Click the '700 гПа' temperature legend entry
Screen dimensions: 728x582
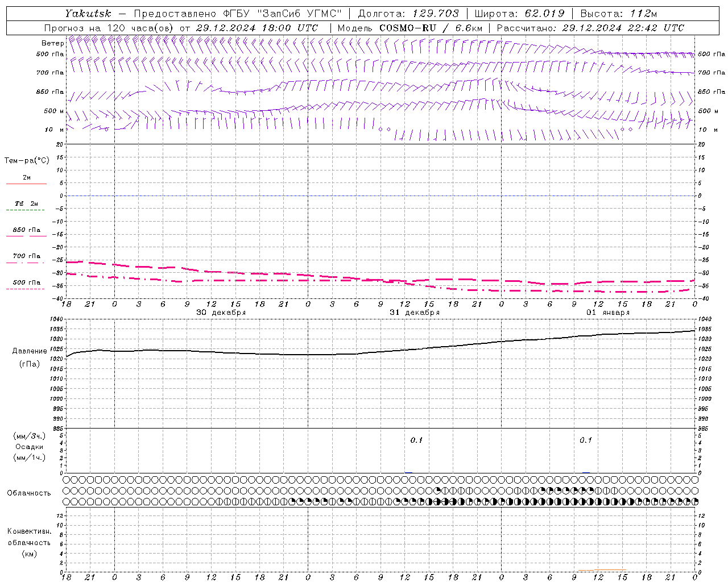coord(27,256)
